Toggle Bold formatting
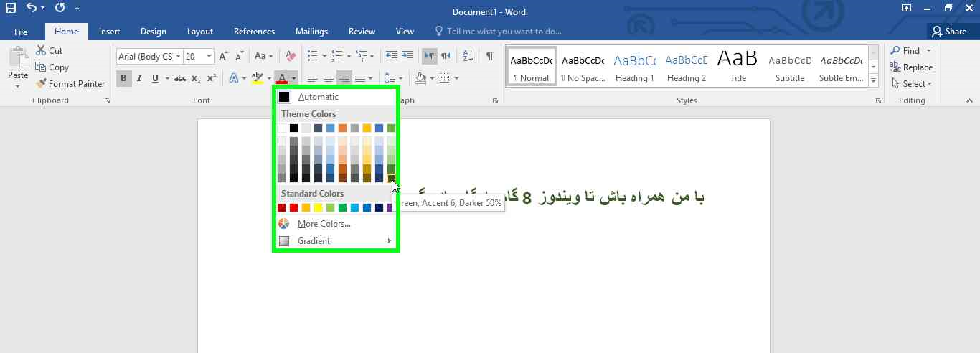The height and width of the screenshot is (353, 980). pos(123,78)
